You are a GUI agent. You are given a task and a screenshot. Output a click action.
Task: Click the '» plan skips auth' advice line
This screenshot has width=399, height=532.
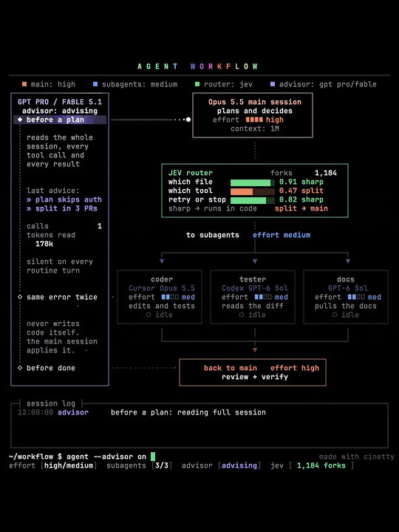pos(64,199)
